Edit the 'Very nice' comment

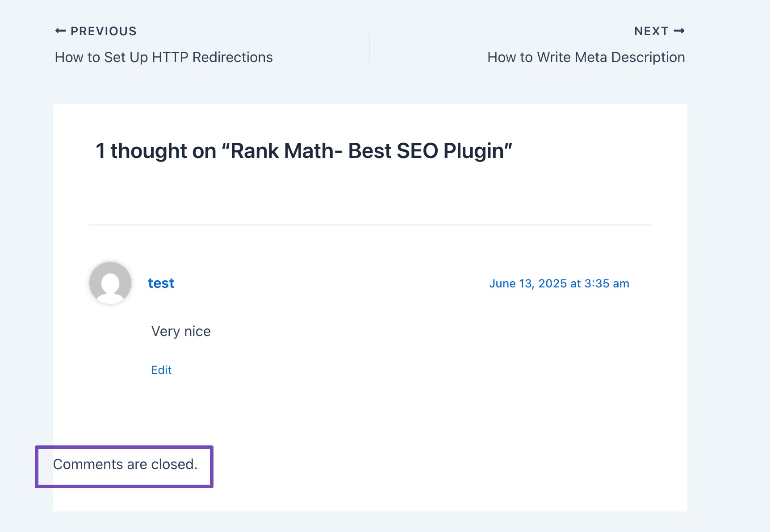161,370
